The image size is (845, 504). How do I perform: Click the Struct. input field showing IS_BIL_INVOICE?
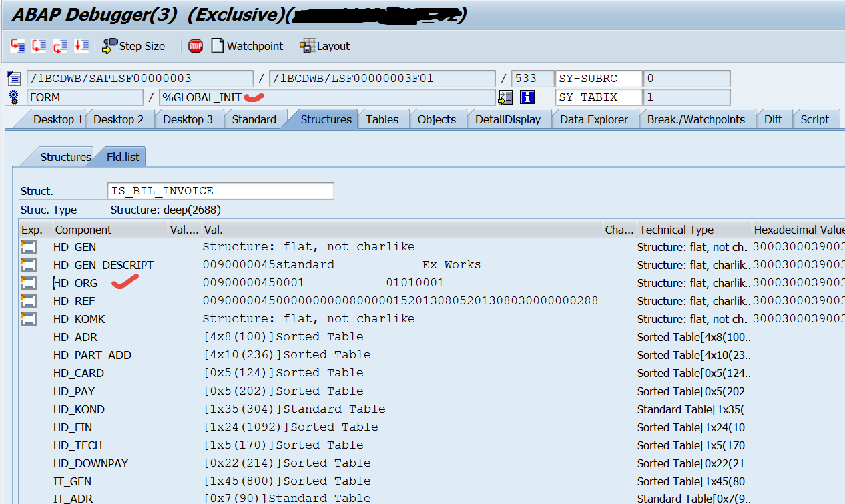tap(220, 191)
